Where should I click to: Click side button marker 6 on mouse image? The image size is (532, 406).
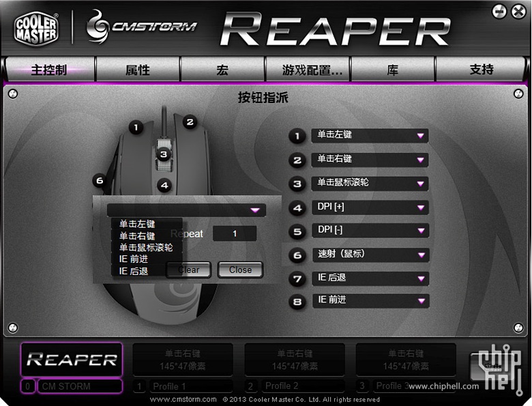tap(100, 181)
